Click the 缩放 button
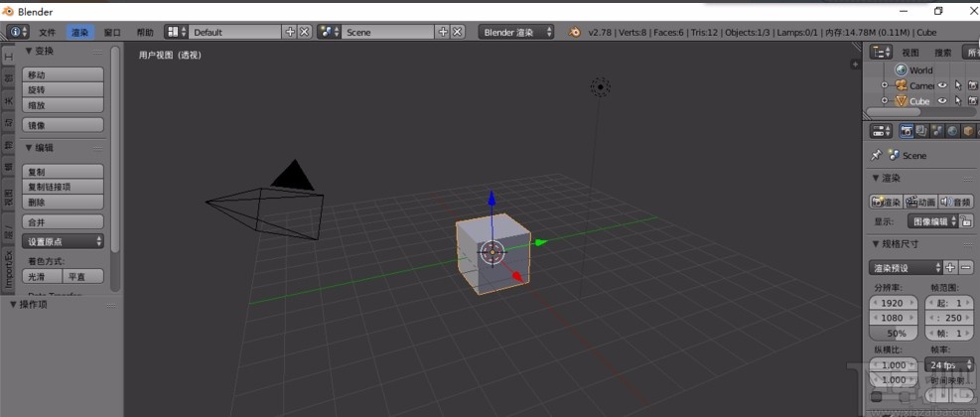This screenshot has width=980, height=417. click(64, 105)
